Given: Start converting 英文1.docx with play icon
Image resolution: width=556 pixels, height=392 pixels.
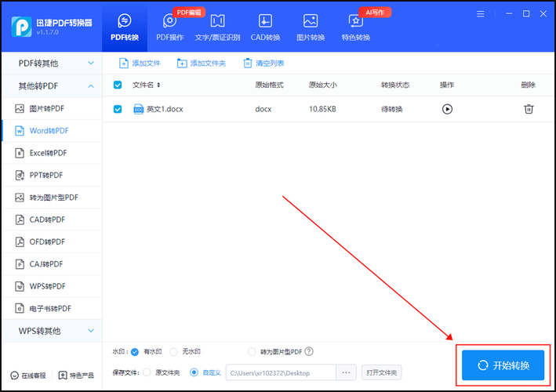Looking at the screenshot, I should click(447, 109).
